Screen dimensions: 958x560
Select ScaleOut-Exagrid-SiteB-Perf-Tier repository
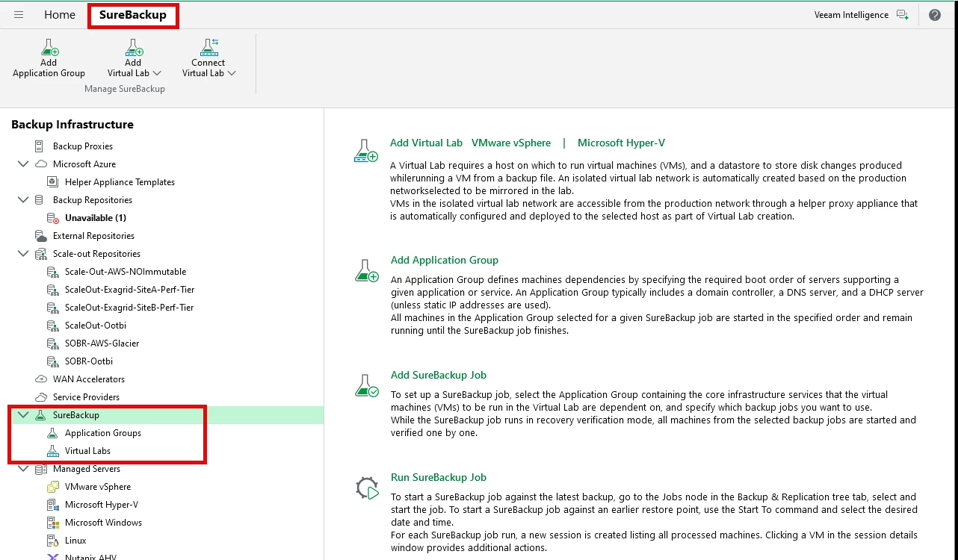pos(129,308)
